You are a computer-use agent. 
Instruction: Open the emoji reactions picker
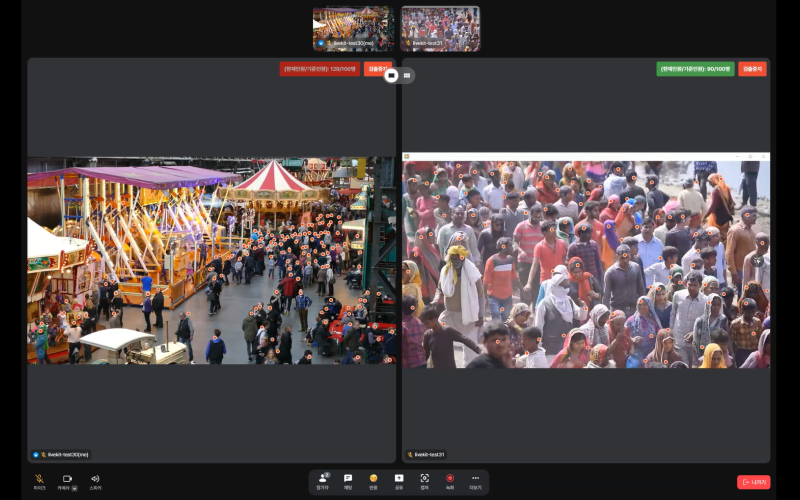tap(373, 479)
